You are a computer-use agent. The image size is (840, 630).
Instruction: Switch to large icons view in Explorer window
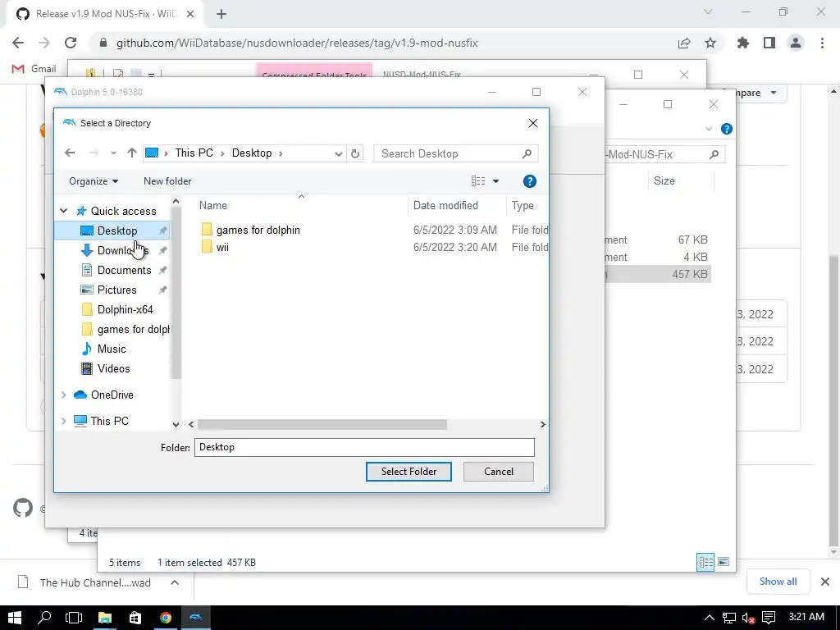(724, 562)
